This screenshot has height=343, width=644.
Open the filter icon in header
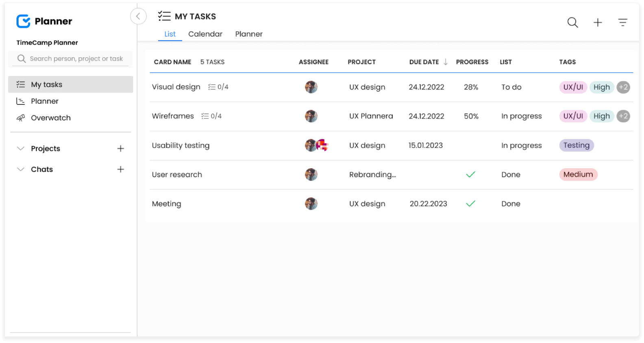click(x=622, y=22)
